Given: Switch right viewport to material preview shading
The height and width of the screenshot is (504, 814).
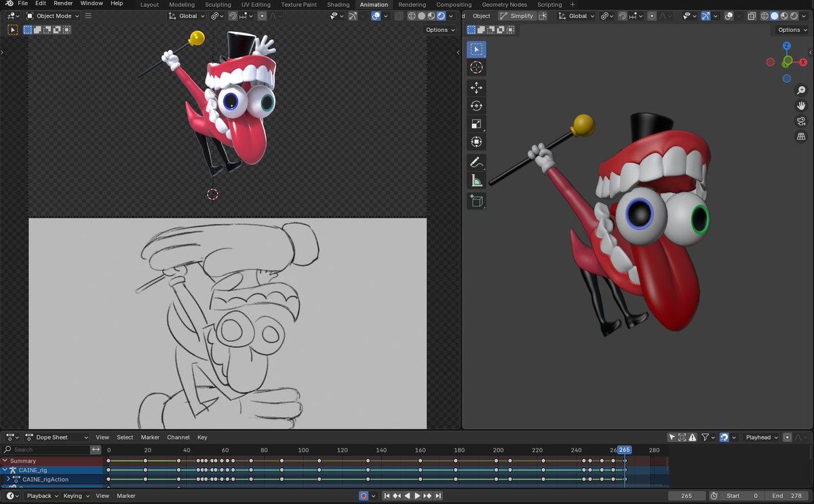Looking at the screenshot, I should click(x=784, y=16).
